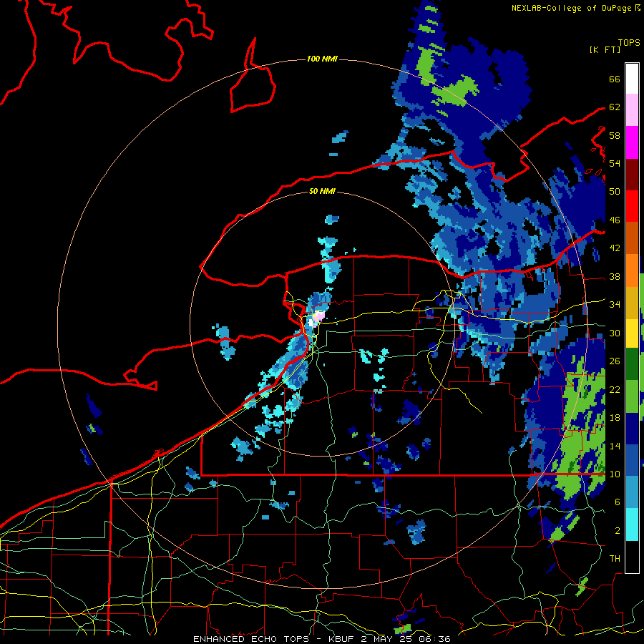Click the "TH" threshold legend label
The width and height of the screenshot is (644, 644).
tap(615, 559)
